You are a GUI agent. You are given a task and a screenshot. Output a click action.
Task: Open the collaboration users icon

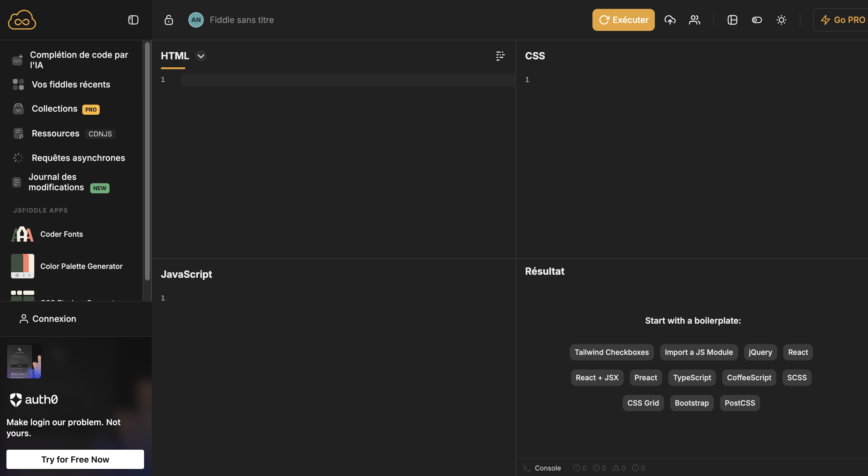click(695, 20)
